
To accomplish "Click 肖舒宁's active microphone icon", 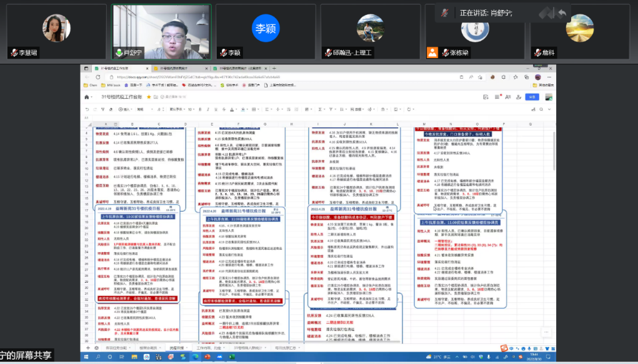I will [x=119, y=53].
